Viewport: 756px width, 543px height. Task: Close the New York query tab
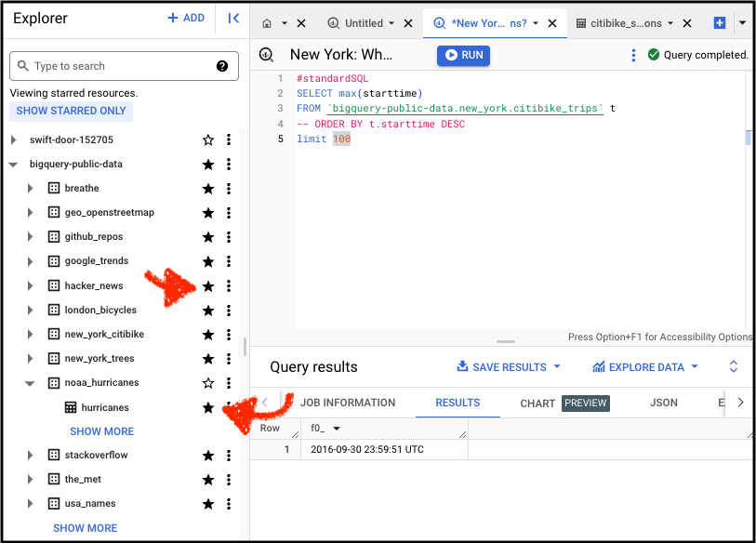click(x=552, y=23)
